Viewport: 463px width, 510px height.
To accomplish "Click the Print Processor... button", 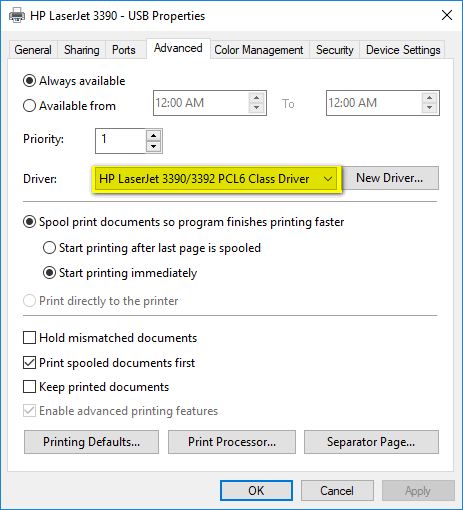I will tap(232, 442).
